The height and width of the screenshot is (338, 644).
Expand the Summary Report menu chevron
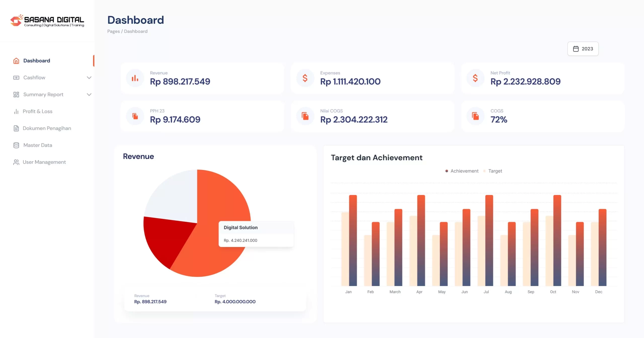[x=89, y=94]
